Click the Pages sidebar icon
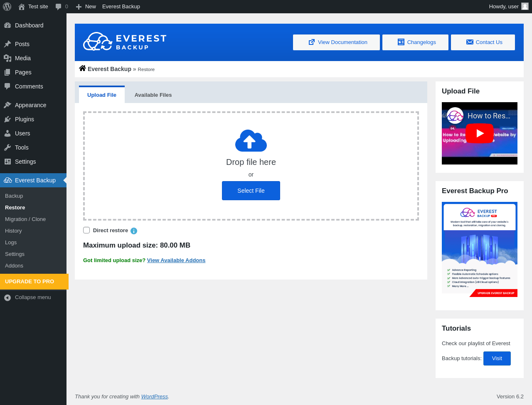532x405 pixels. point(7,72)
